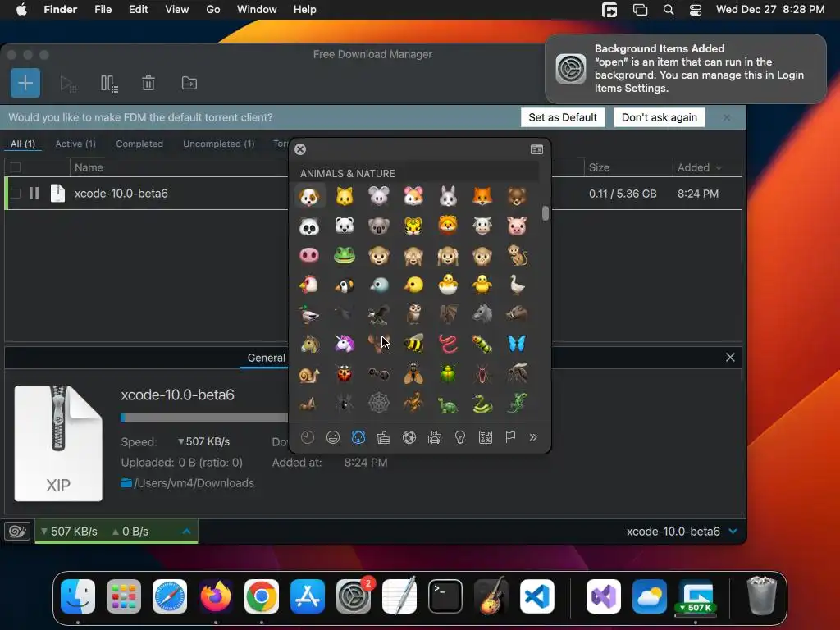Open the Finder File menu
Viewport: 840px width, 630px height.
pos(103,10)
